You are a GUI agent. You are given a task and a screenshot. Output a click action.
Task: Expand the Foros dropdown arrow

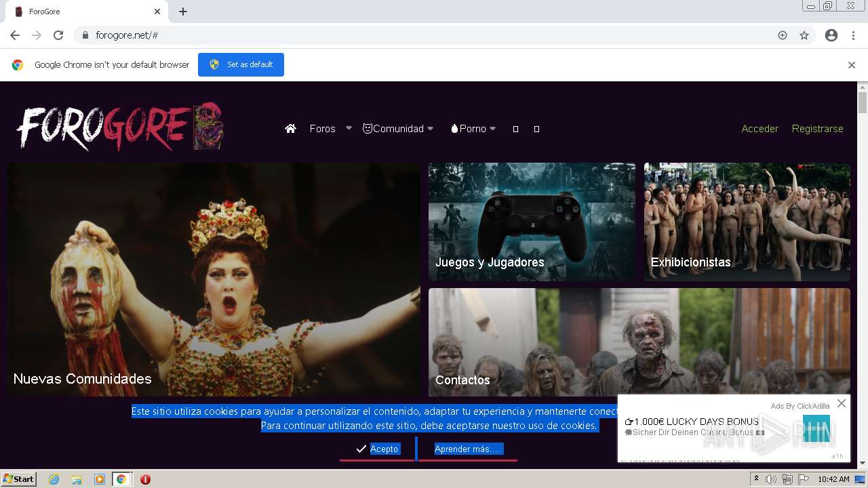click(x=349, y=127)
